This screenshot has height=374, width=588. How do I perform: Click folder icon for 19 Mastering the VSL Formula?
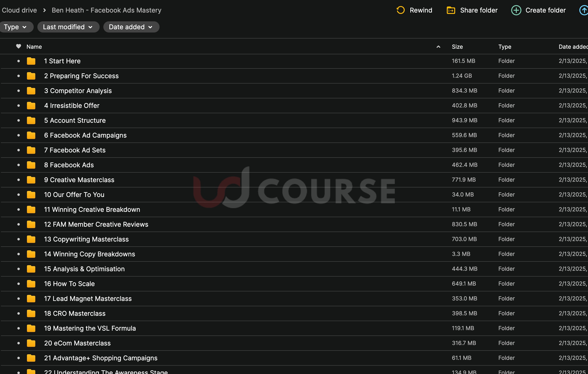[31, 328]
